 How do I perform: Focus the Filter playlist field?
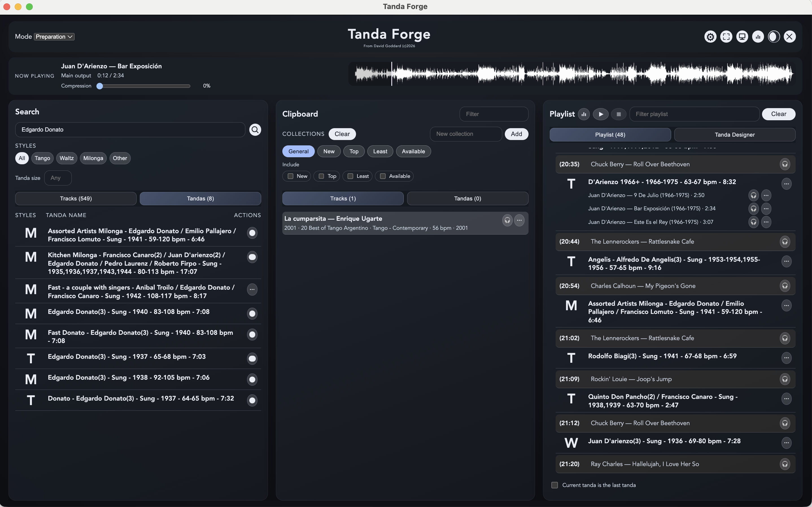click(x=694, y=114)
